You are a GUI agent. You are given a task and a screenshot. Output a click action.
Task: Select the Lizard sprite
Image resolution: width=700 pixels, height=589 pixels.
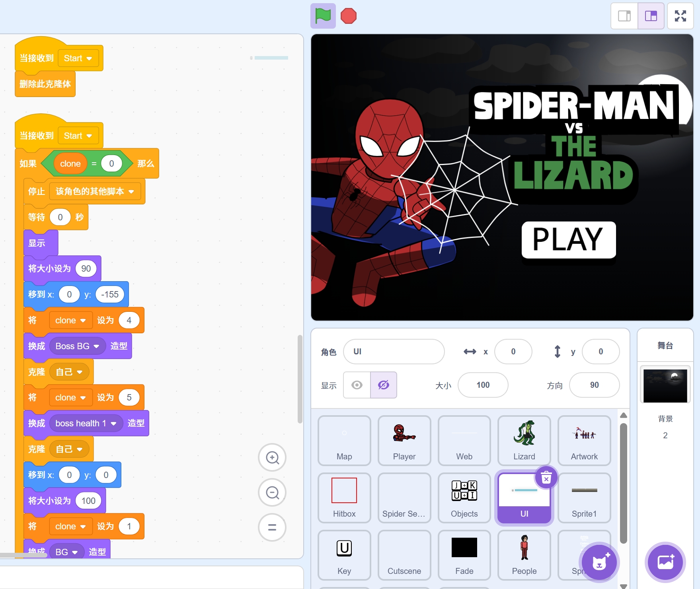pyautogui.click(x=524, y=441)
